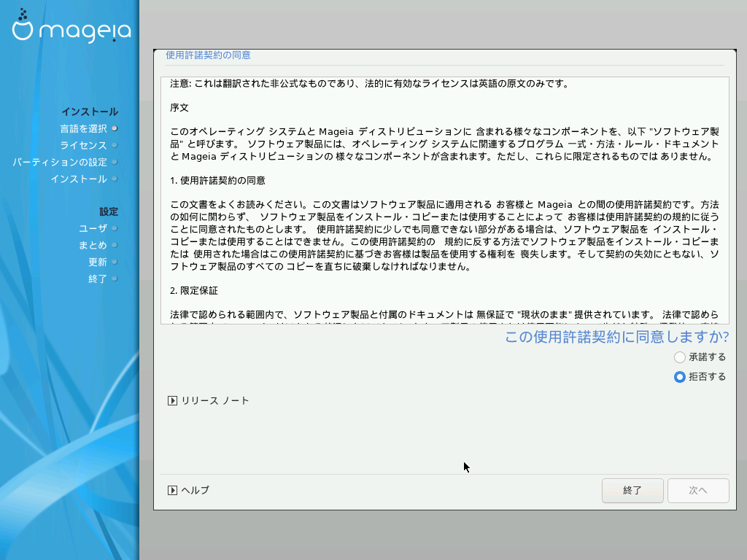Click the この使用許諾契約に同意しますか? question
This screenshot has height=560, width=747.
pos(616,337)
